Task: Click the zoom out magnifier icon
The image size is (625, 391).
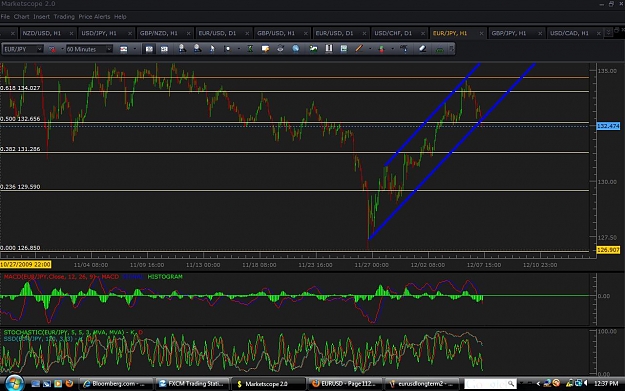Action: (197, 49)
